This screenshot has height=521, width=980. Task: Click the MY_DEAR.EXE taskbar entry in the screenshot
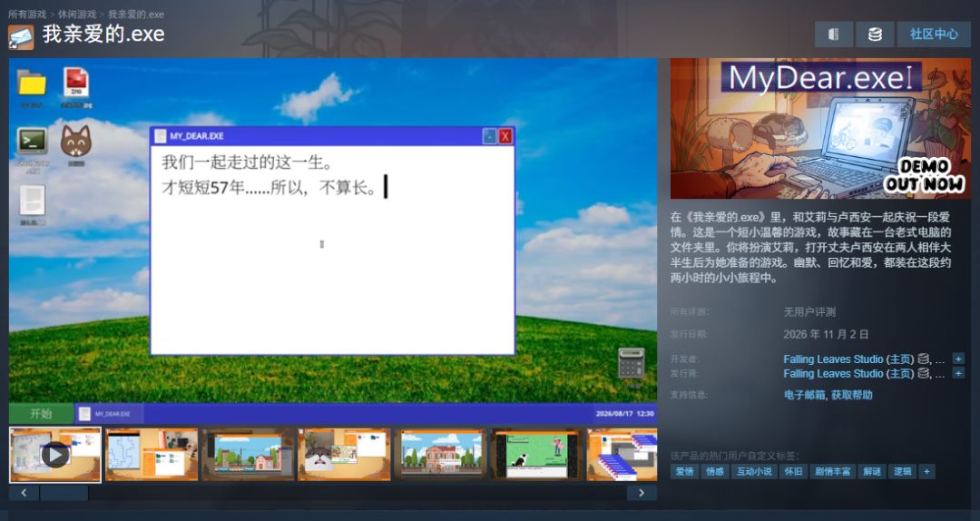pos(109,413)
